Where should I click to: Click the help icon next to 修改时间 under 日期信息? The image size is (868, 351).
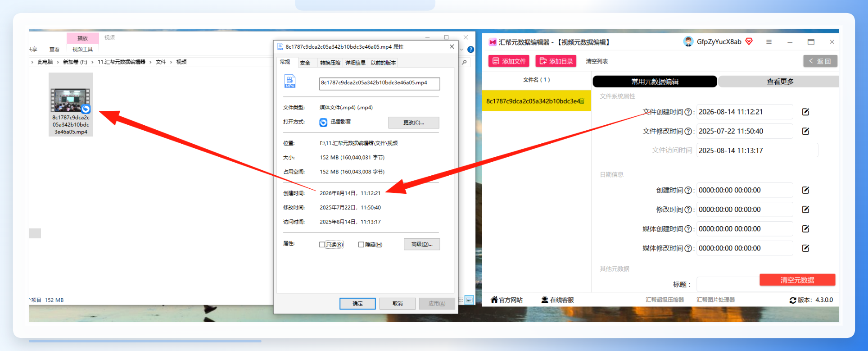click(688, 210)
